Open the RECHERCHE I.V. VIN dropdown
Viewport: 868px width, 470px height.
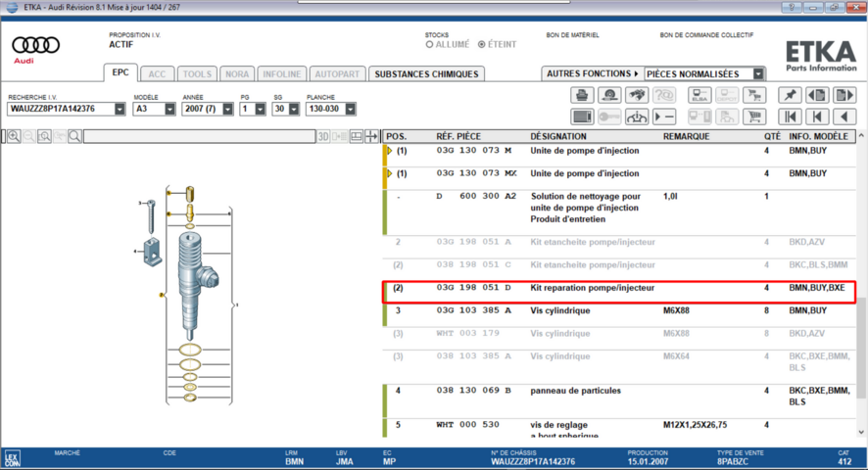[120, 109]
